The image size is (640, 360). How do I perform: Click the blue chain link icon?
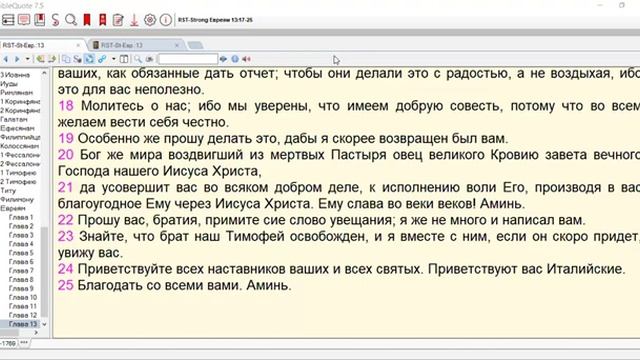(x=102, y=59)
